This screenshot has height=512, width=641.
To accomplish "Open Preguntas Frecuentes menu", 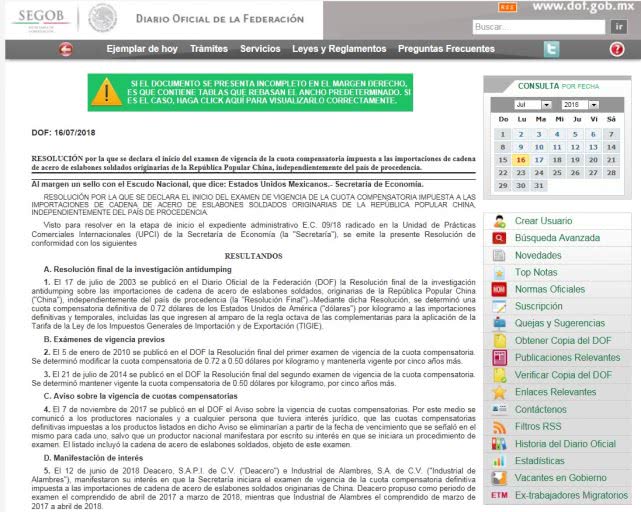I will (x=446, y=49).
